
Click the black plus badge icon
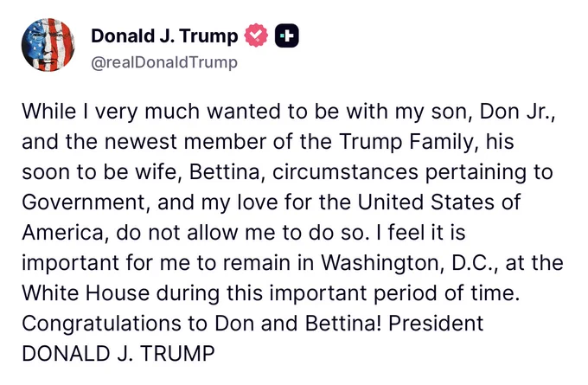(287, 35)
